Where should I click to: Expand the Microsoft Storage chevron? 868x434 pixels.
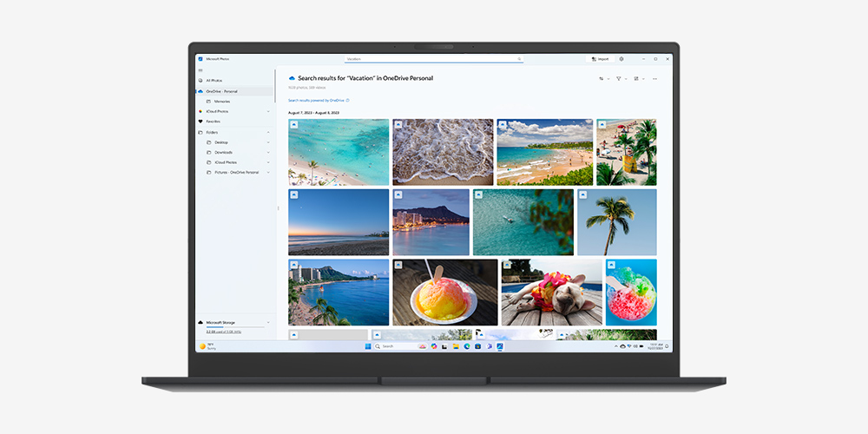tap(268, 322)
